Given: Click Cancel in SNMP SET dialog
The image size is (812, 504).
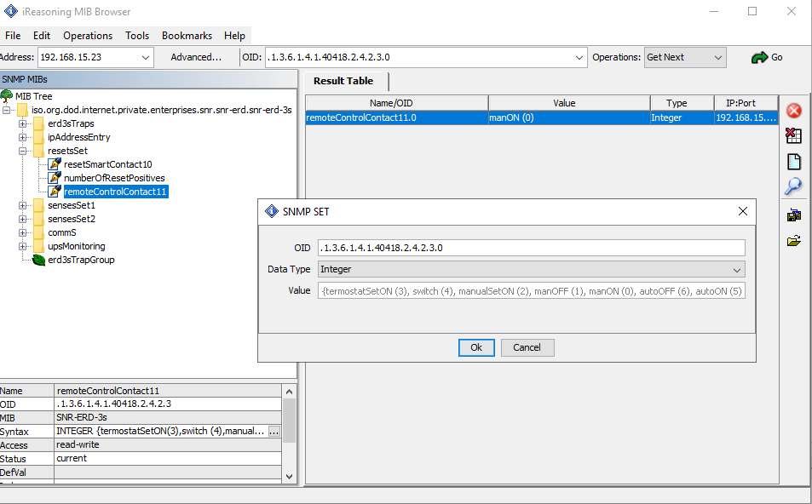Looking at the screenshot, I should (527, 347).
